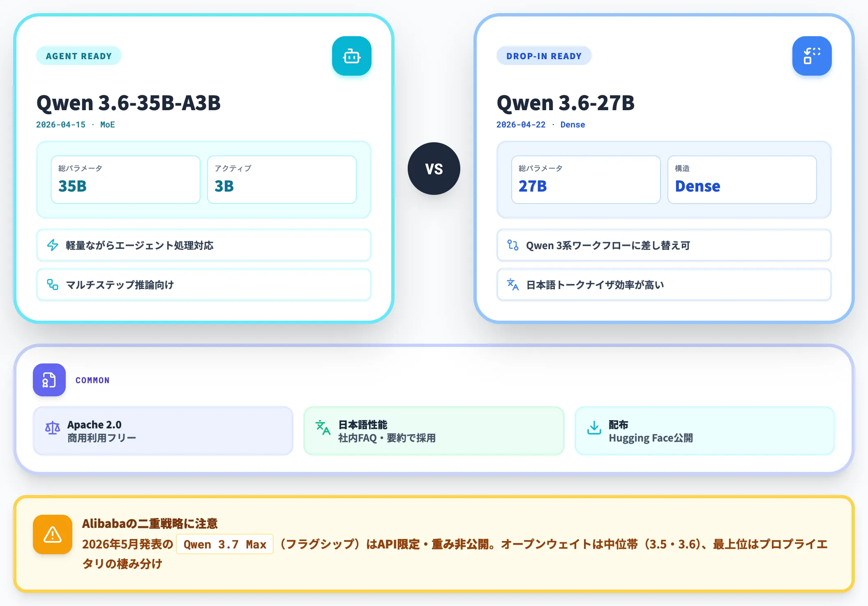868x606 pixels.
Task: Click the pull-request icon beside Qwen 3系ワークフロー
Action: tap(512, 245)
